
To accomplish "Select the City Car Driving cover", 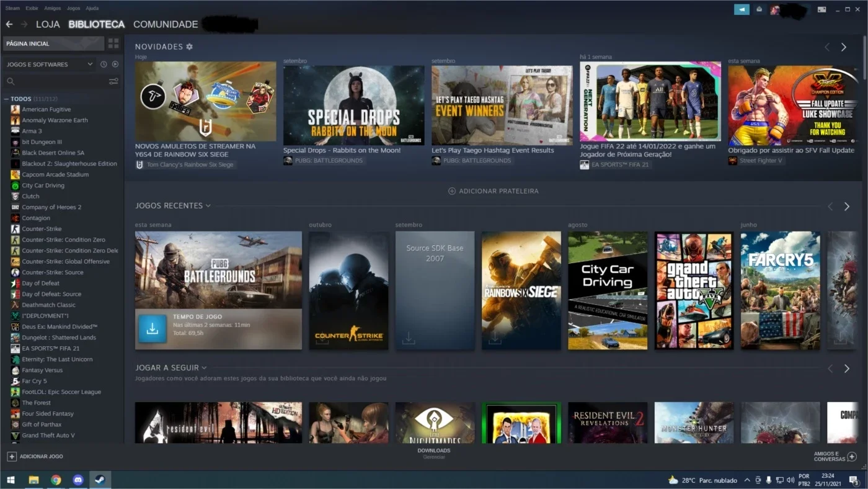I will click(x=608, y=290).
